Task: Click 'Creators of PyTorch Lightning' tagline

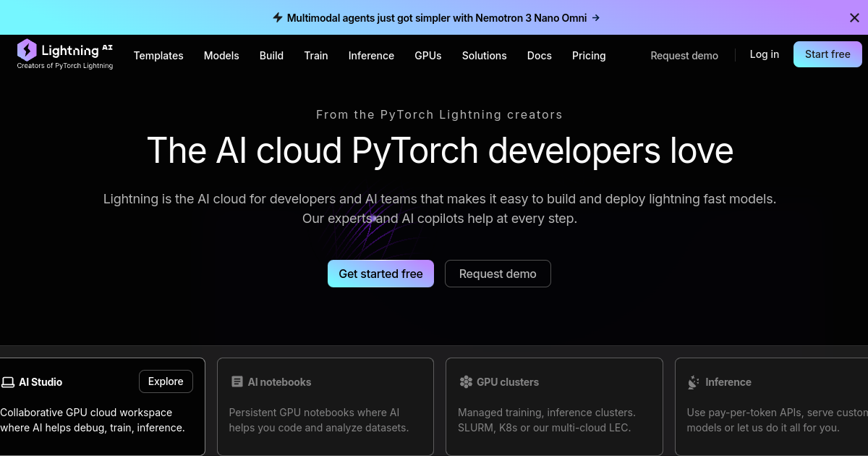Action: coord(65,66)
